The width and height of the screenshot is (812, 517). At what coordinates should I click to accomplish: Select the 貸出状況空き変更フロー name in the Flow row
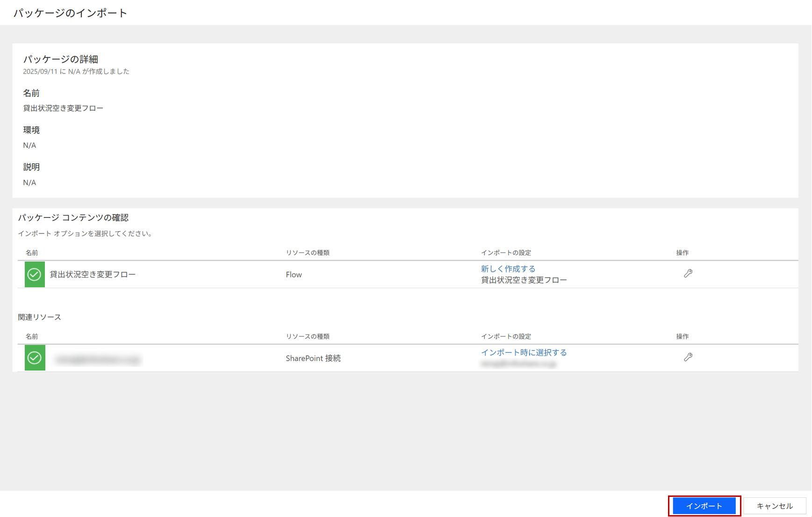(x=93, y=274)
